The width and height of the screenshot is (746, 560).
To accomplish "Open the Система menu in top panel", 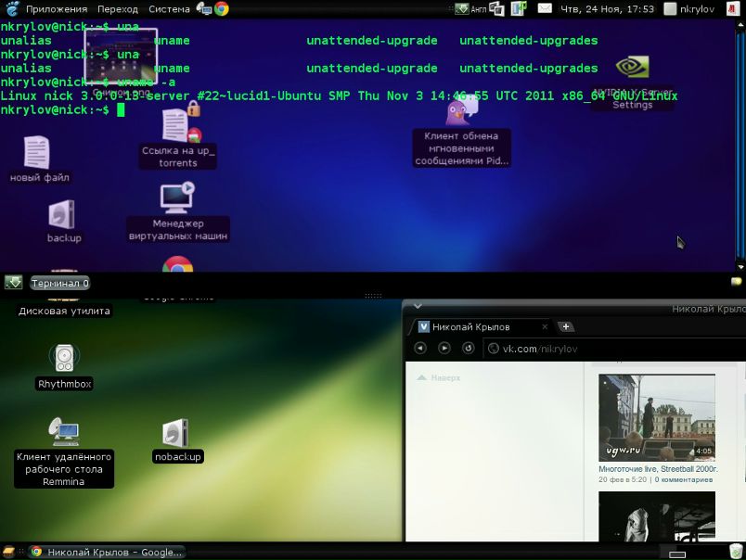I will tap(169, 8).
